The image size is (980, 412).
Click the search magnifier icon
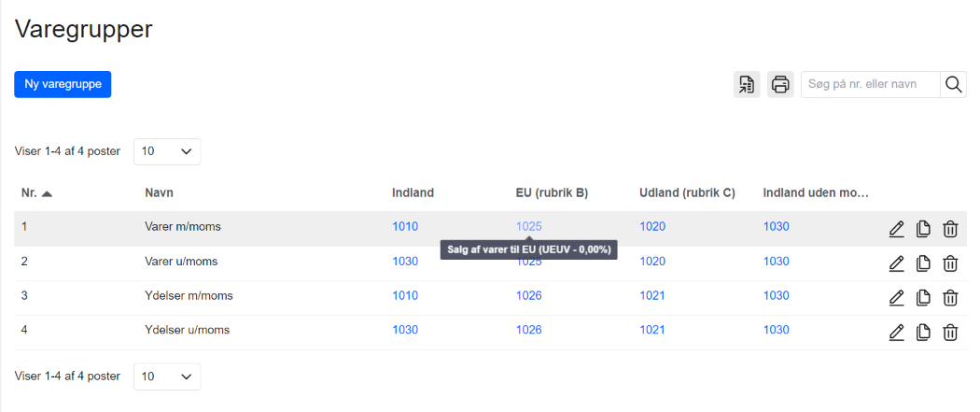[954, 84]
